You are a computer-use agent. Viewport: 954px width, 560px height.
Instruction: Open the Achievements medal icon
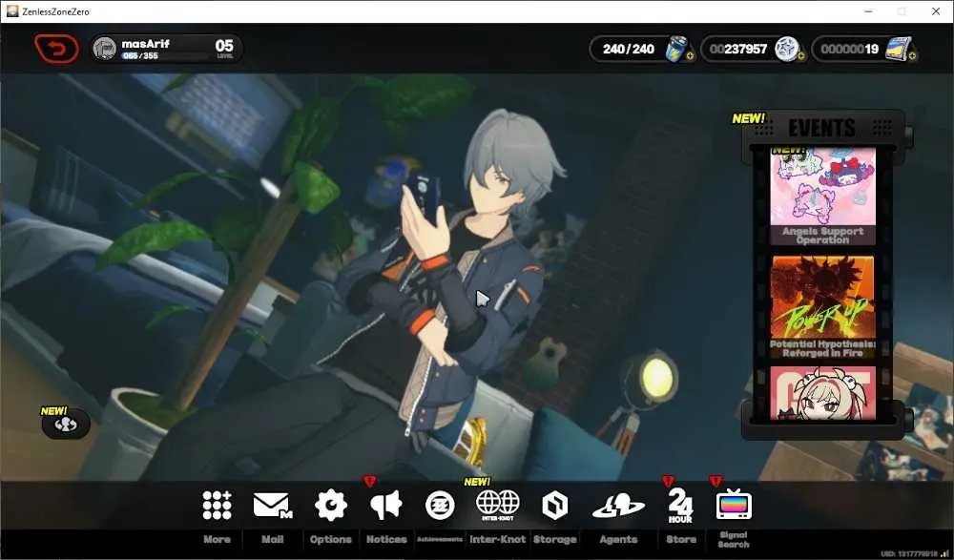[439, 506]
